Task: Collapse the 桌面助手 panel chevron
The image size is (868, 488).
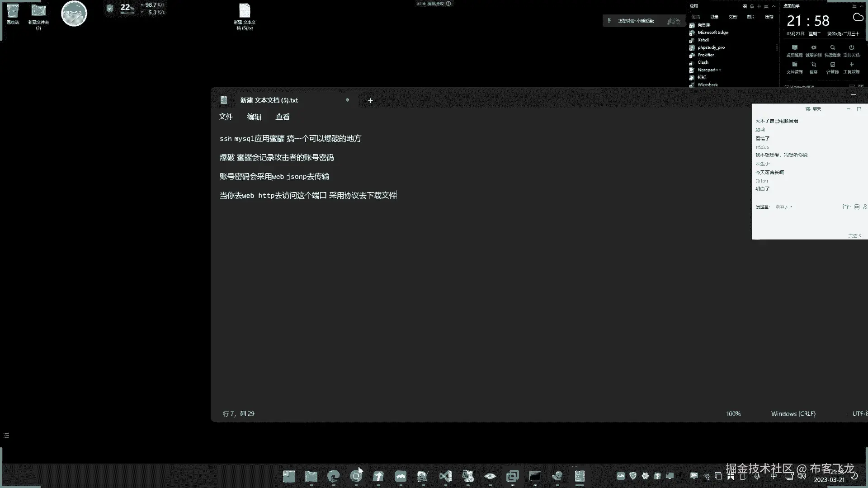Action: tap(862, 6)
